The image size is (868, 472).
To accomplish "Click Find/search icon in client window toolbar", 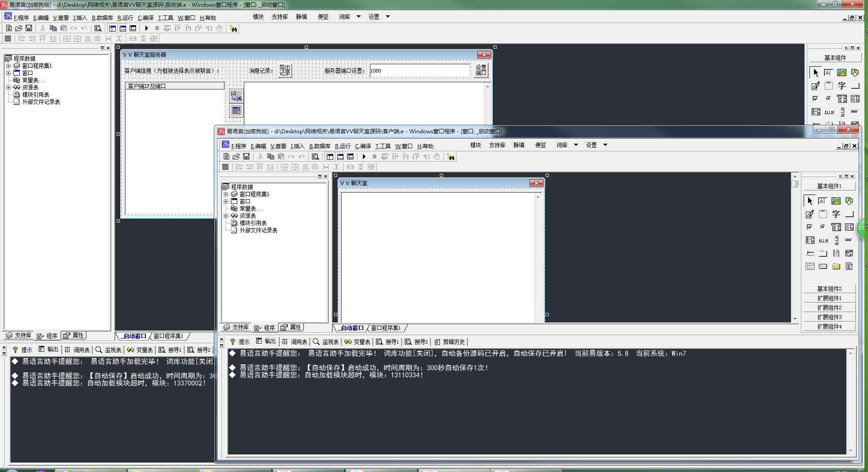I will click(x=316, y=156).
